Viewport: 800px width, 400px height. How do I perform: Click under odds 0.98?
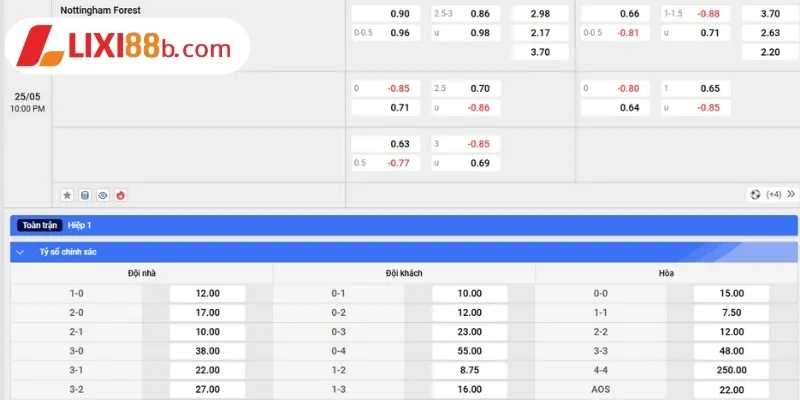pos(466,33)
